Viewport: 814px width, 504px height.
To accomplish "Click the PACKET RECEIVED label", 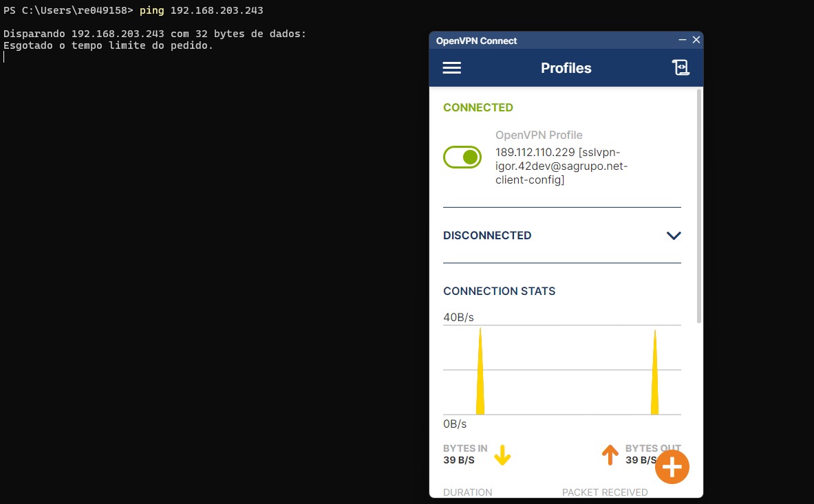I will pyautogui.click(x=604, y=492).
